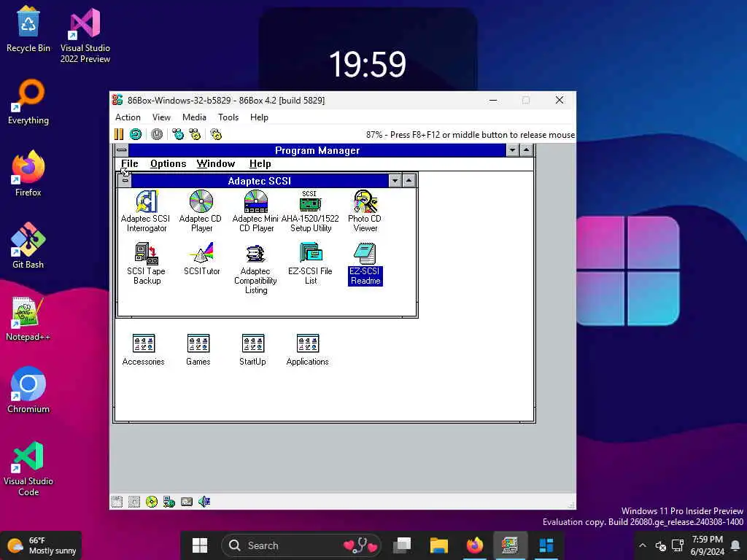
Task: Open 86Box Action menu
Action: [128, 117]
